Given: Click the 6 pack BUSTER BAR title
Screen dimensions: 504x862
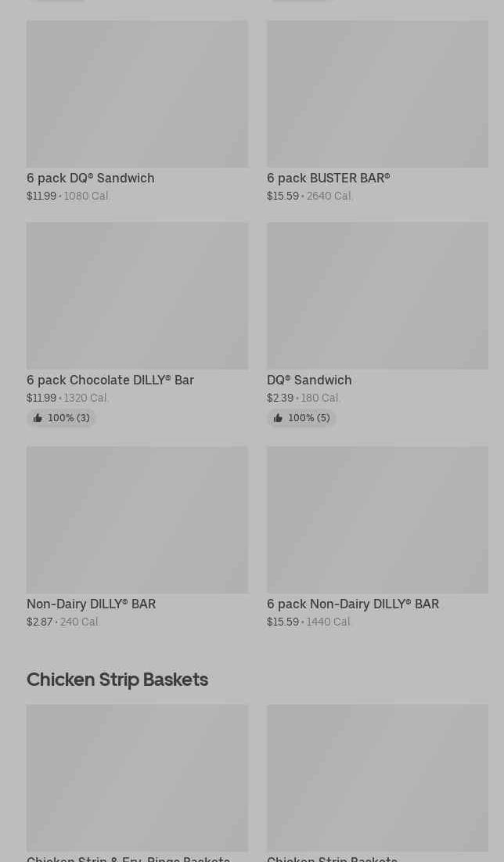Looking at the screenshot, I should click(x=328, y=179).
